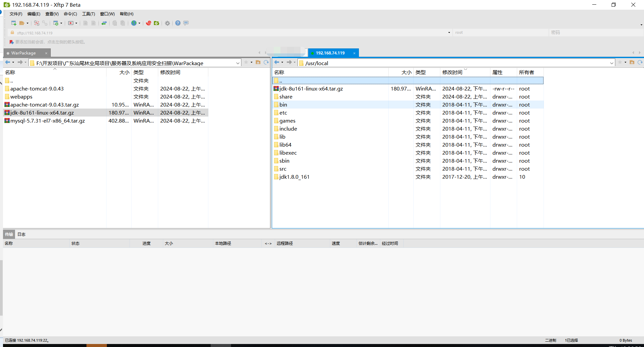The width and height of the screenshot is (644, 347).
Task: Open the 编辑(E) menu
Action: pyautogui.click(x=34, y=14)
